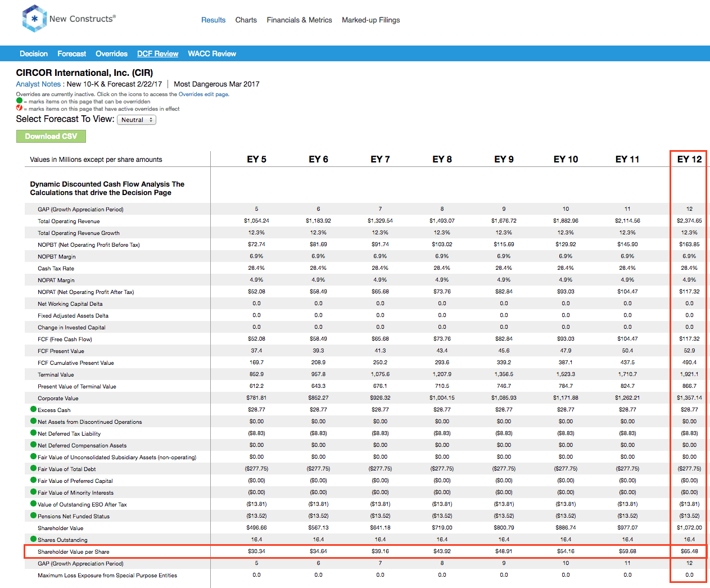Click the Present Value of Terminal Value label
Image resolution: width=710 pixels, height=588 pixels.
(x=77, y=386)
